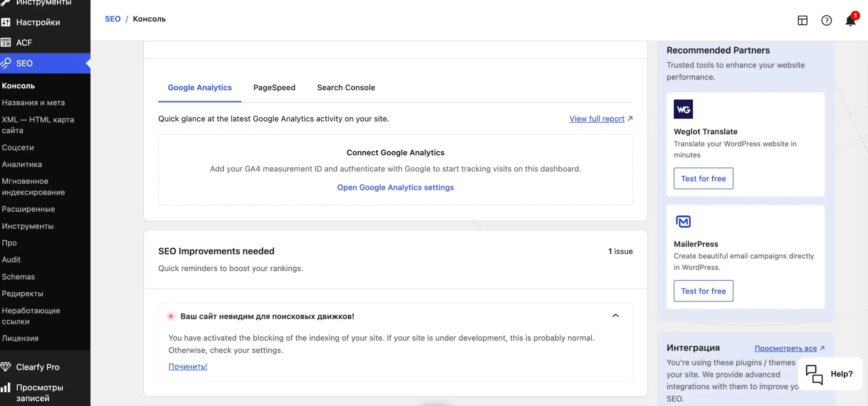Click the red issue status dot
Viewport: 868px width, 406px height.
point(171,316)
